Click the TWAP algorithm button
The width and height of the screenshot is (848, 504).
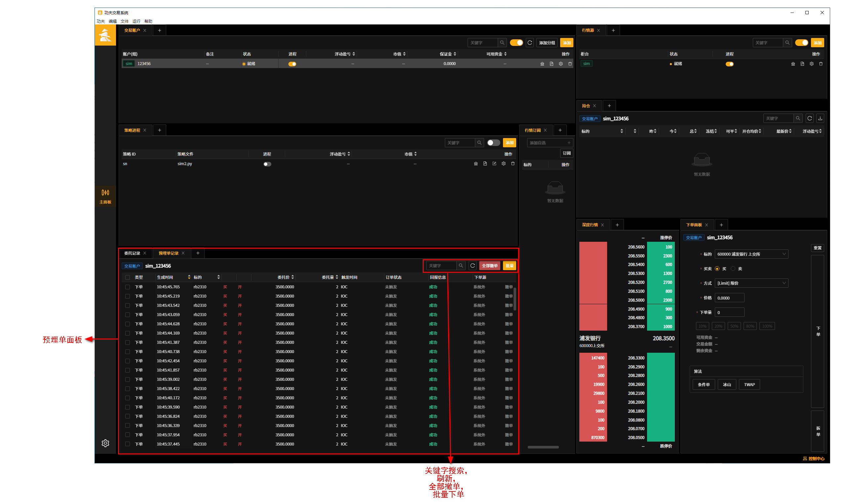point(749,384)
